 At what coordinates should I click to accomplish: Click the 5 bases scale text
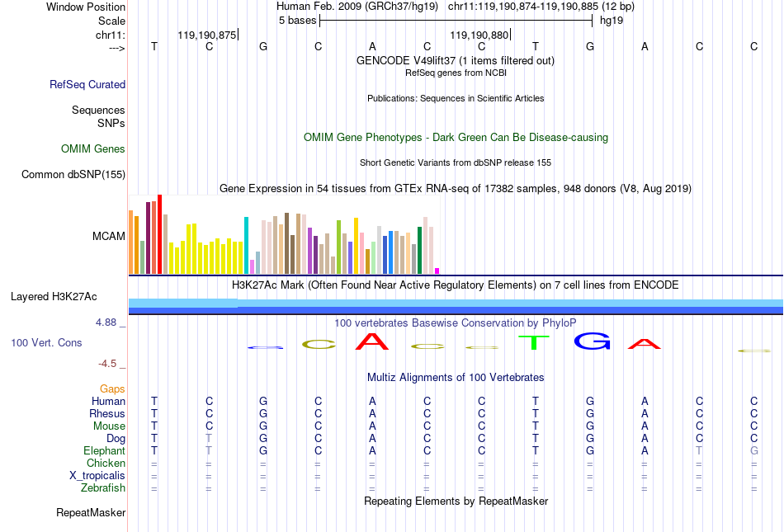(297, 21)
